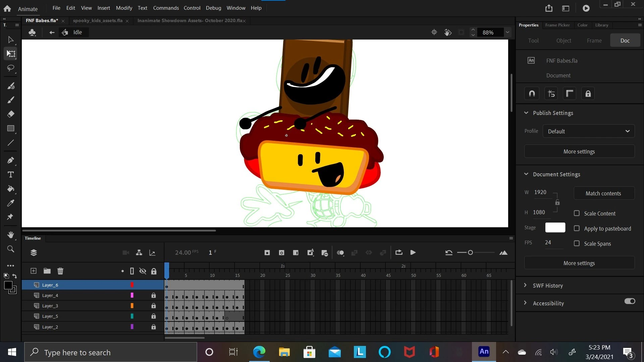Click the Rotation tool above stage

click(x=448, y=32)
